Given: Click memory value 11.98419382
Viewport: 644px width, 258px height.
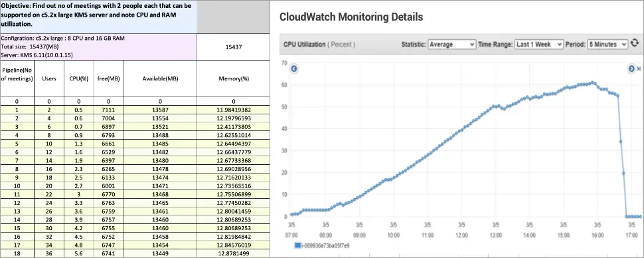Looking at the screenshot, I should click(233, 110).
